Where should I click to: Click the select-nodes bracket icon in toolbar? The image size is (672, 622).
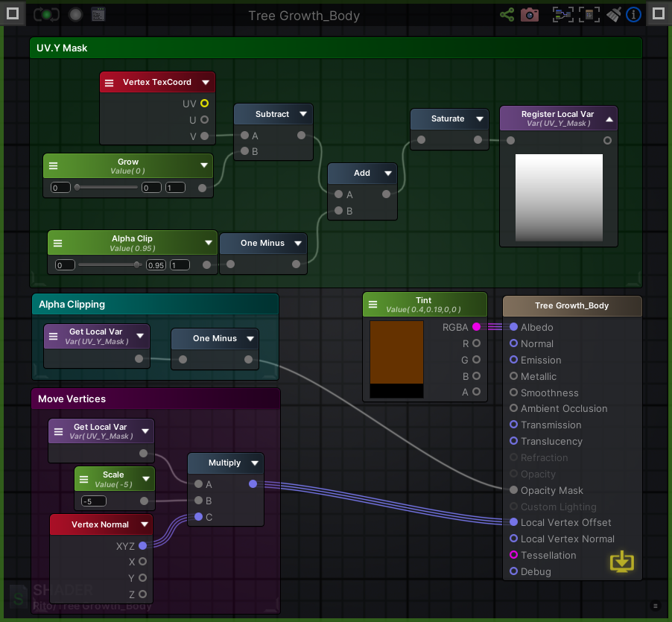(x=589, y=14)
